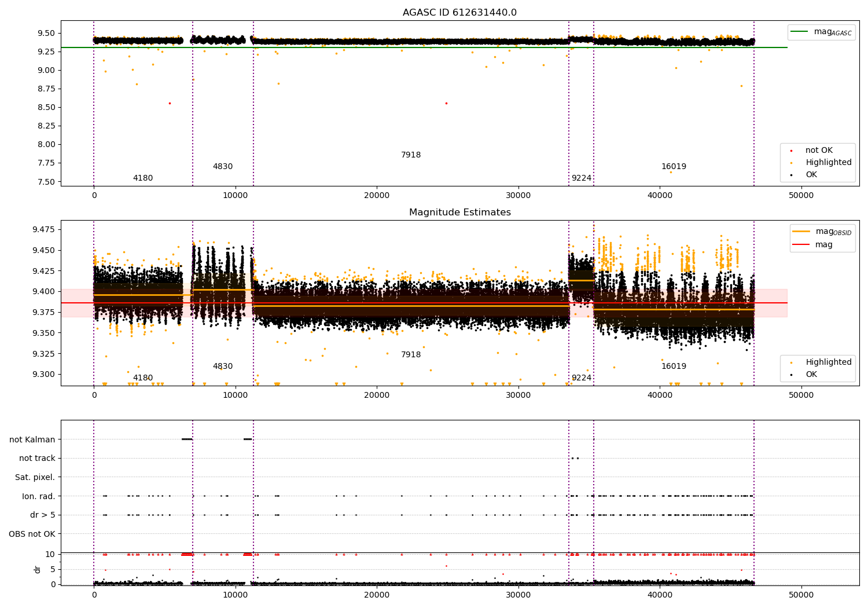Viewport: 868px width, 608px height.
Task: Click x-axis tick '50000' under the top plot
Action: [801, 196]
